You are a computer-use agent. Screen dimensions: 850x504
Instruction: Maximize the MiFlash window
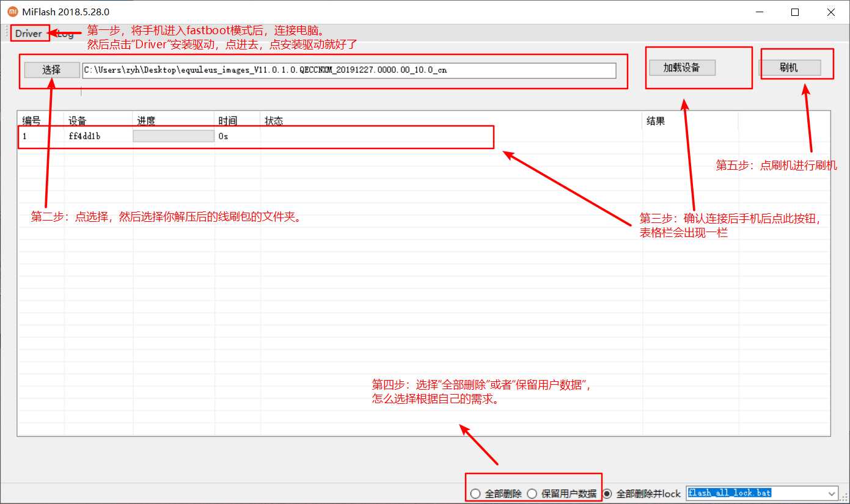coord(795,12)
